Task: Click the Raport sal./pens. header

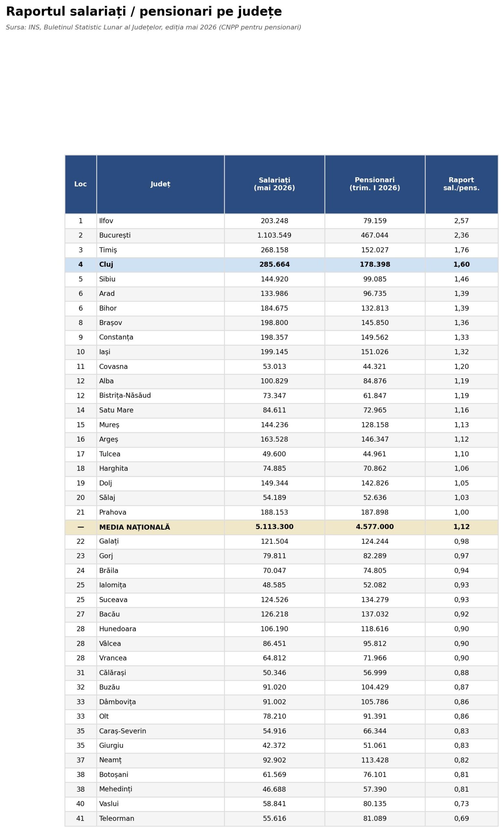Action: point(461,184)
